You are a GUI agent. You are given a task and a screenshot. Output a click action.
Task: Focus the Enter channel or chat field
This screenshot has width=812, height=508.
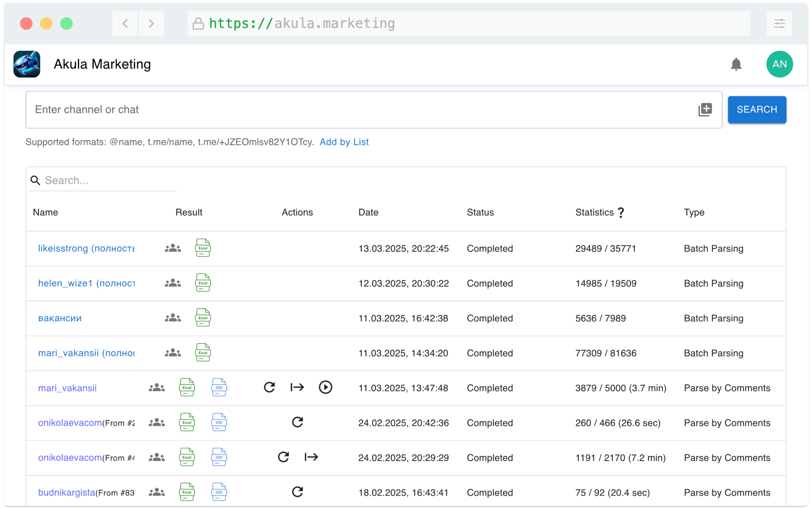click(374, 110)
